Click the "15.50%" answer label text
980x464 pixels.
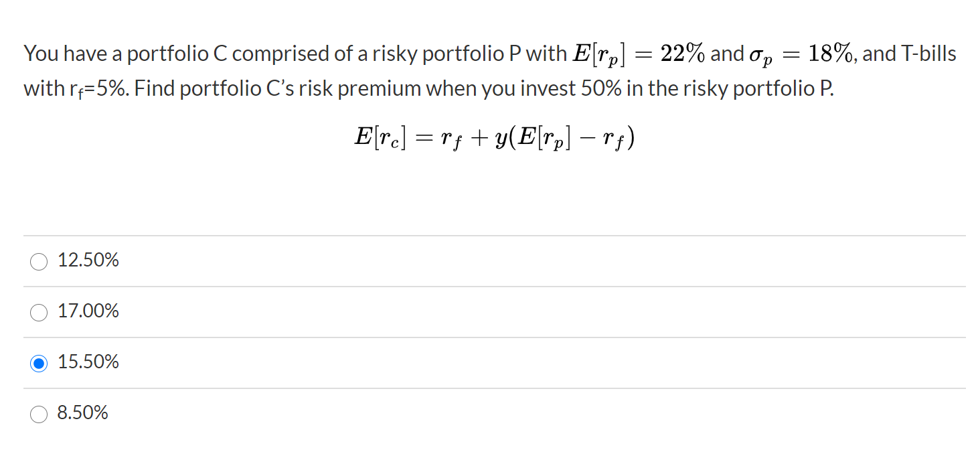[88, 362]
